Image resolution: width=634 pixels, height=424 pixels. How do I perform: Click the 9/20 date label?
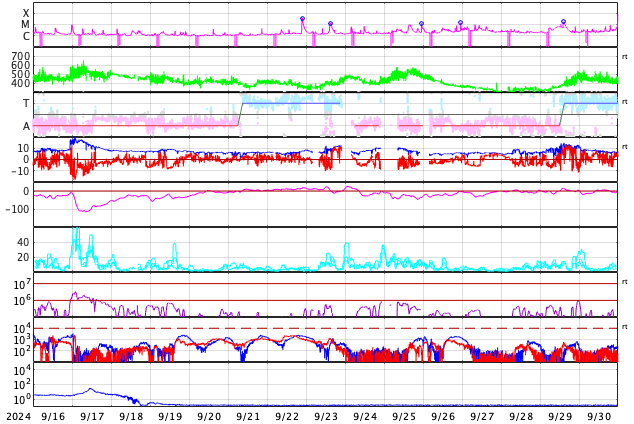[x=209, y=416]
